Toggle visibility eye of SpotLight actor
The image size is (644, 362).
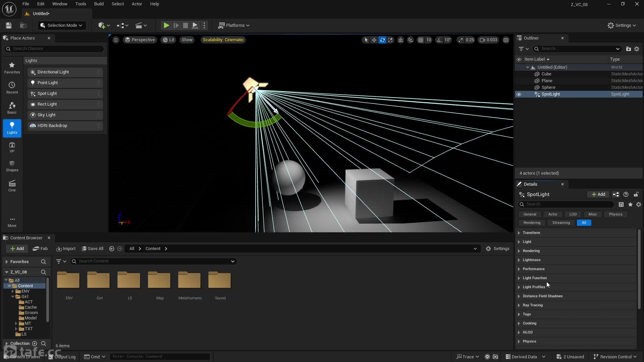pos(519,94)
